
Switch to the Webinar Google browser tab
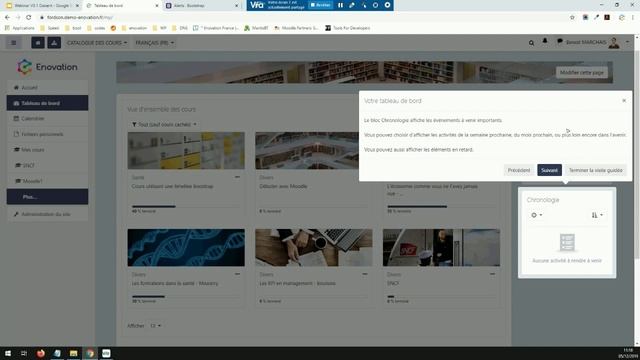pos(41,6)
